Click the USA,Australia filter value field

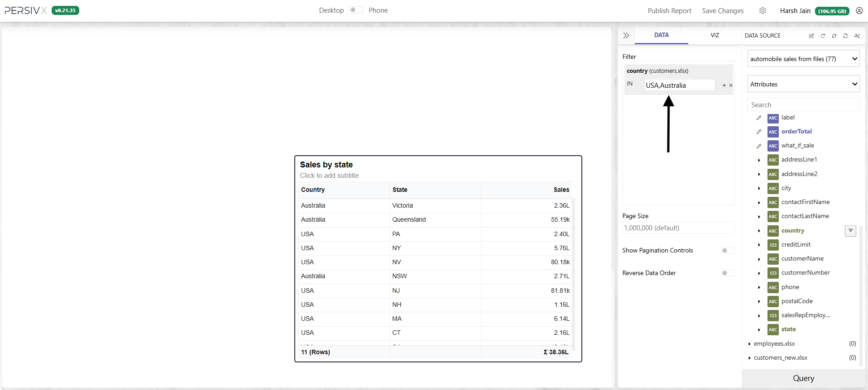point(679,85)
